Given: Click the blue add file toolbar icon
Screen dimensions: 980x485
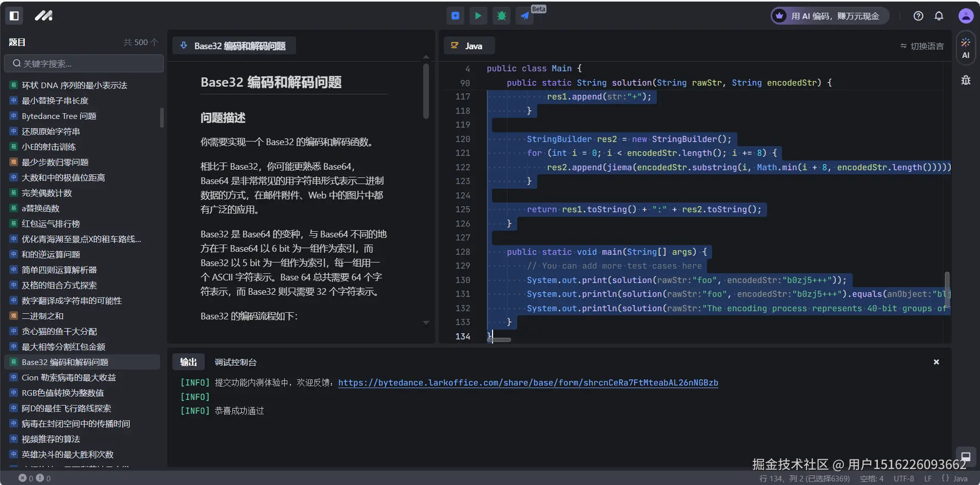Looking at the screenshot, I should (455, 16).
